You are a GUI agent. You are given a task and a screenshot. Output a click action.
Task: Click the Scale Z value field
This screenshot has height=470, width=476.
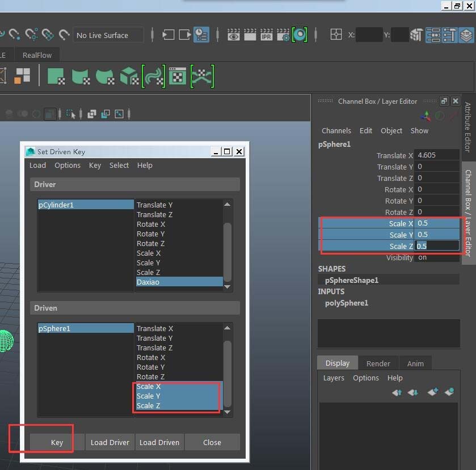pos(436,245)
